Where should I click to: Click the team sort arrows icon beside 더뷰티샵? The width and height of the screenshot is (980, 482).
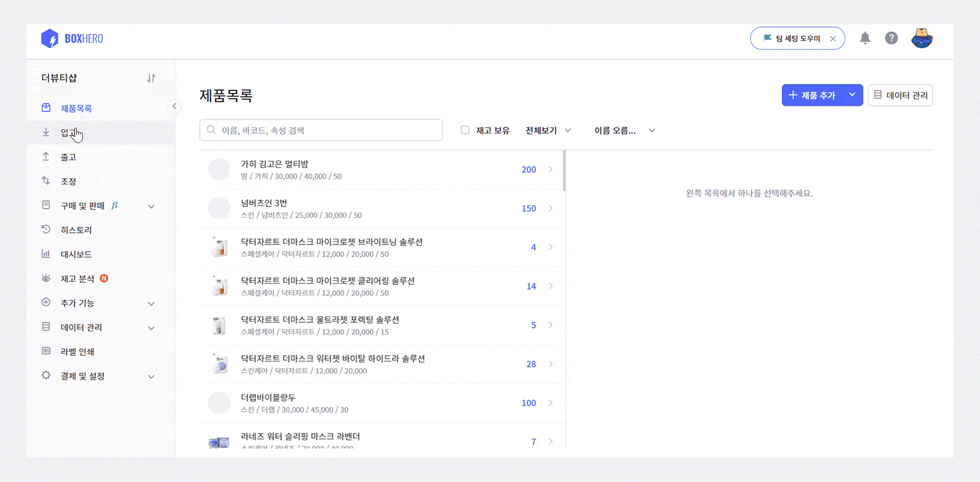tap(151, 78)
